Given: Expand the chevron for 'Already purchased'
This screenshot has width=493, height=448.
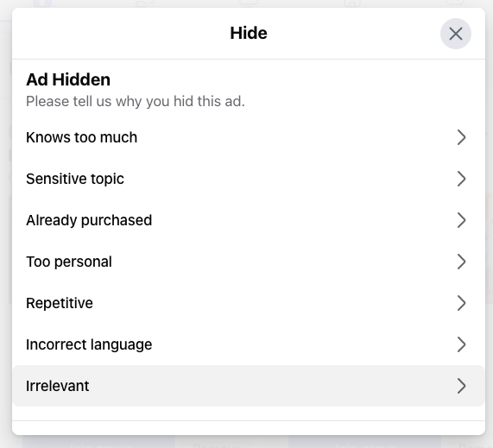Looking at the screenshot, I should tap(461, 220).
